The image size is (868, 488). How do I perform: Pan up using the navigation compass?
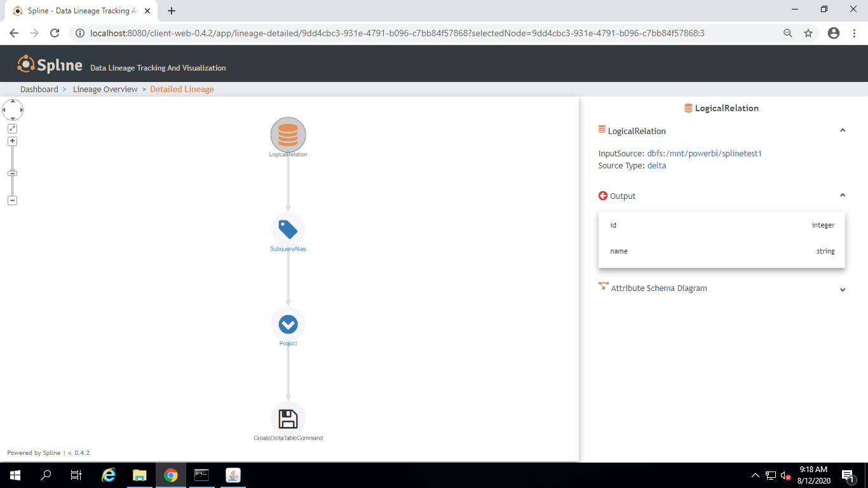(13, 102)
